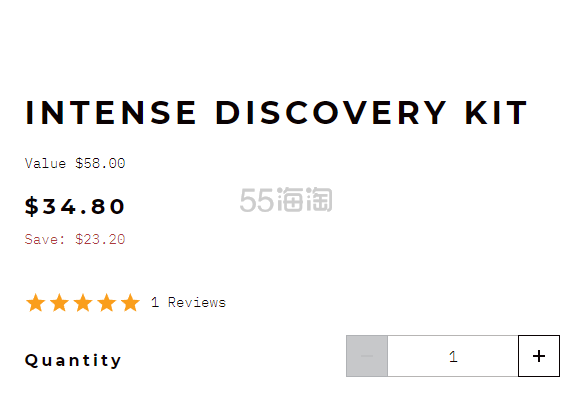
Task: Click the Quantity label
Action: click(x=73, y=361)
